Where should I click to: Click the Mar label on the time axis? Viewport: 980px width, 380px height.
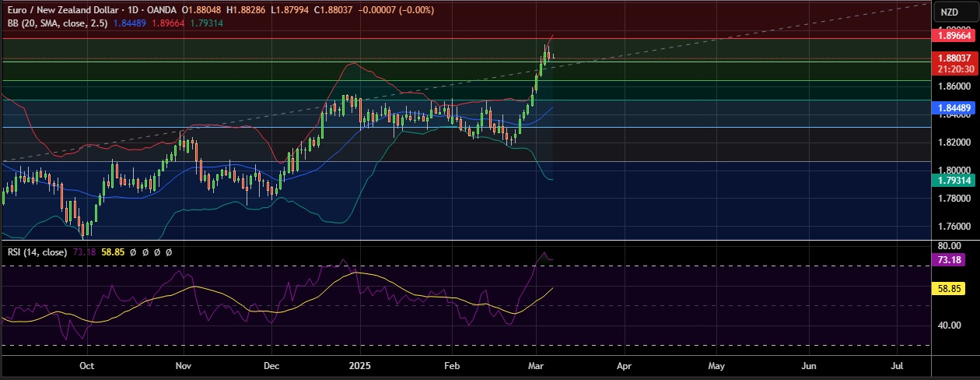coord(537,364)
